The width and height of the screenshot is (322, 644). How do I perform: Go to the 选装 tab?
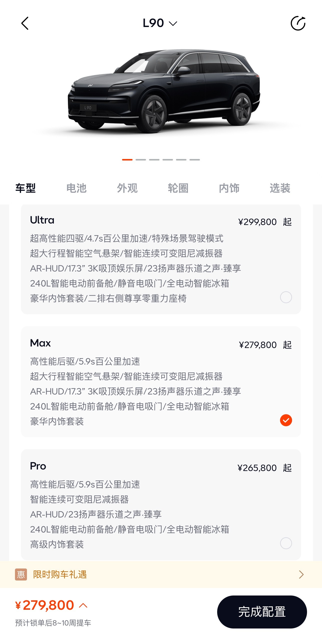[280, 188]
